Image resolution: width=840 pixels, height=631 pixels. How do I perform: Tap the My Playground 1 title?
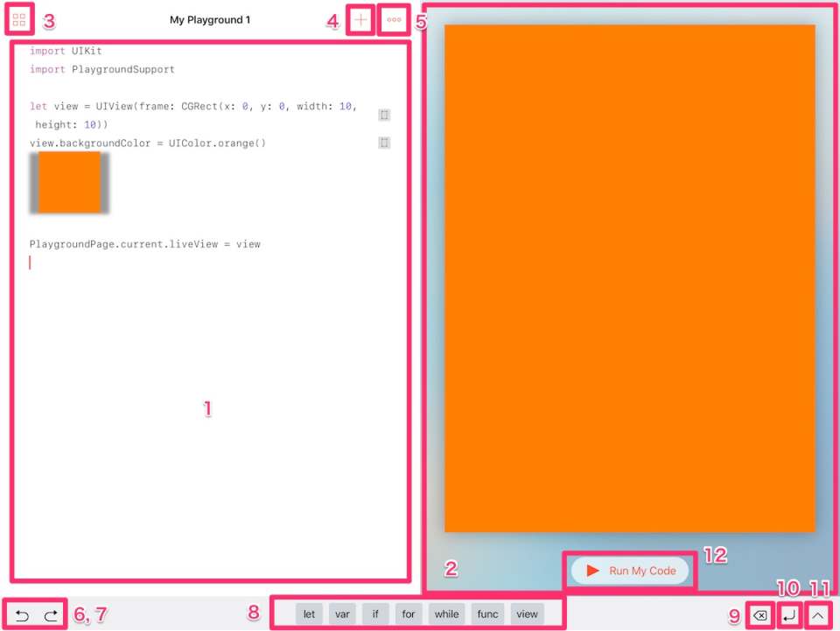coord(210,19)
